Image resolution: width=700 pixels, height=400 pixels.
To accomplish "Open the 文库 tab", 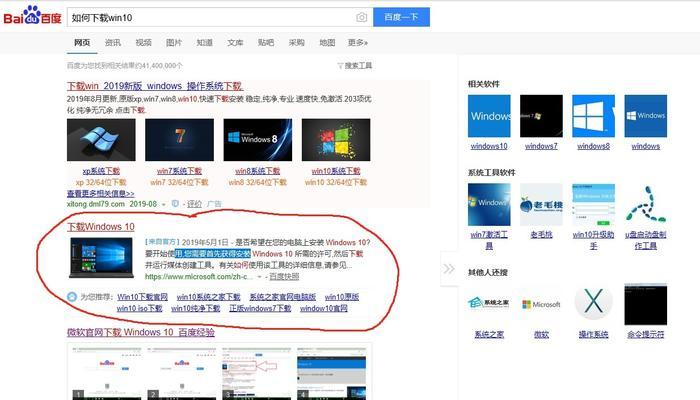I will coord(235,43).
